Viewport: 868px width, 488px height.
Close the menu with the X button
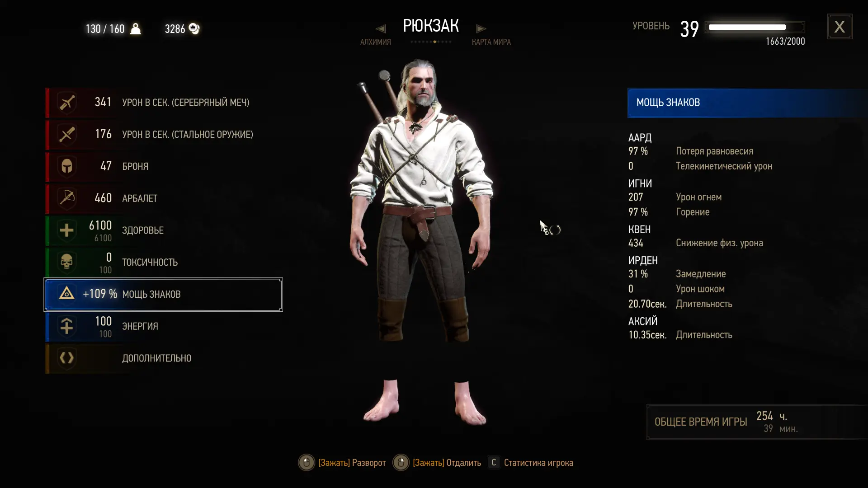[x=840, y=27]
